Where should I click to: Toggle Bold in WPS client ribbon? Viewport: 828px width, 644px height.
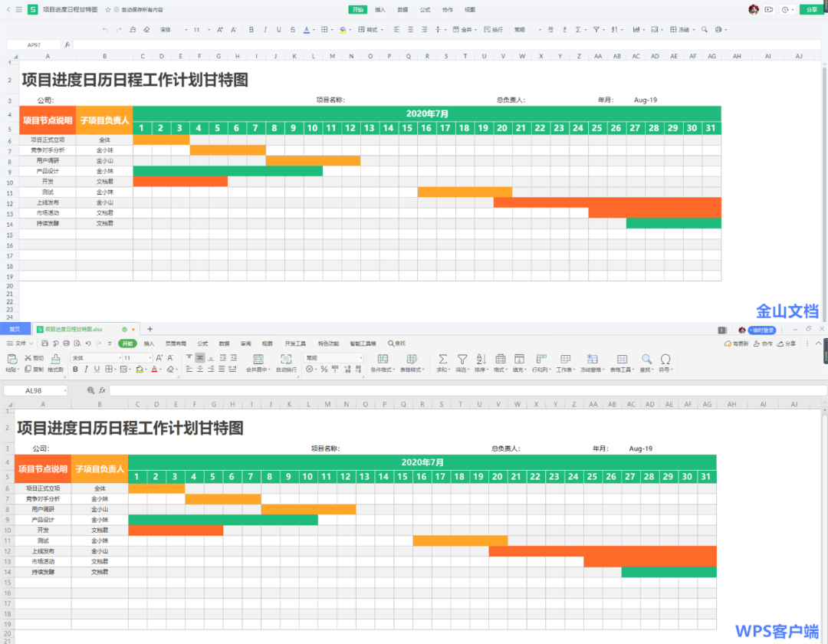pyautogui.click(x=75, y=370)
